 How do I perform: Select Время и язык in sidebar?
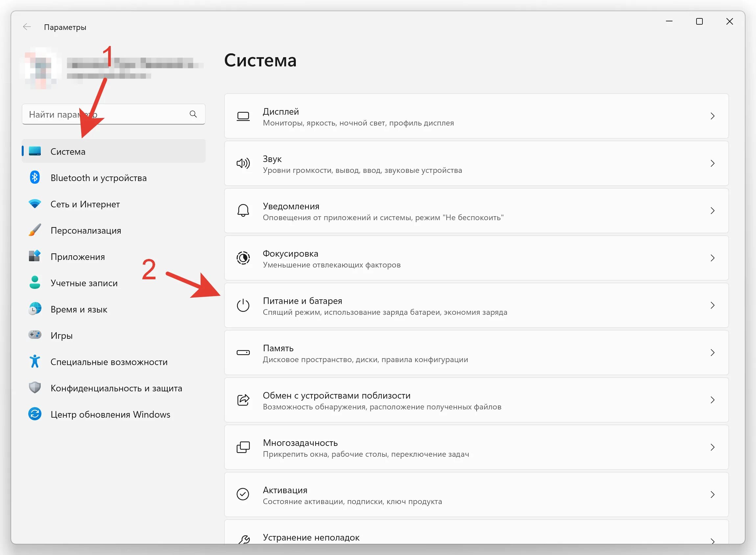pos(79,309)
